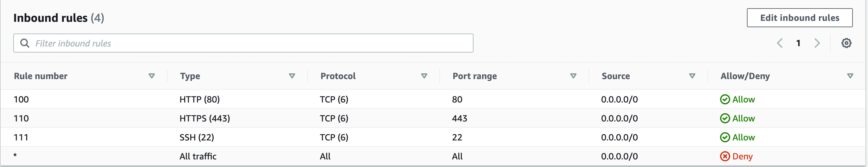This screenshot has width=868, height=167.
Task: Sort by the Allow/Deny column arrow
Action: tap(850, 76)
